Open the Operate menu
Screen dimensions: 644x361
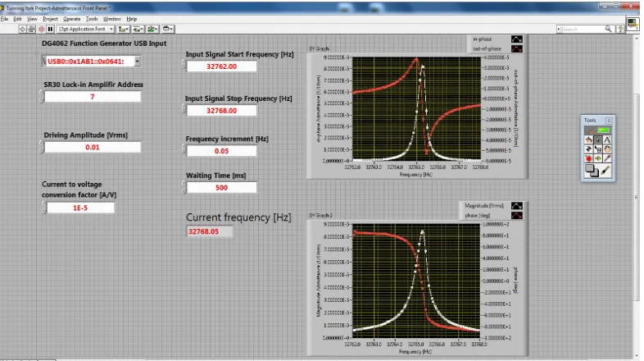72,19
